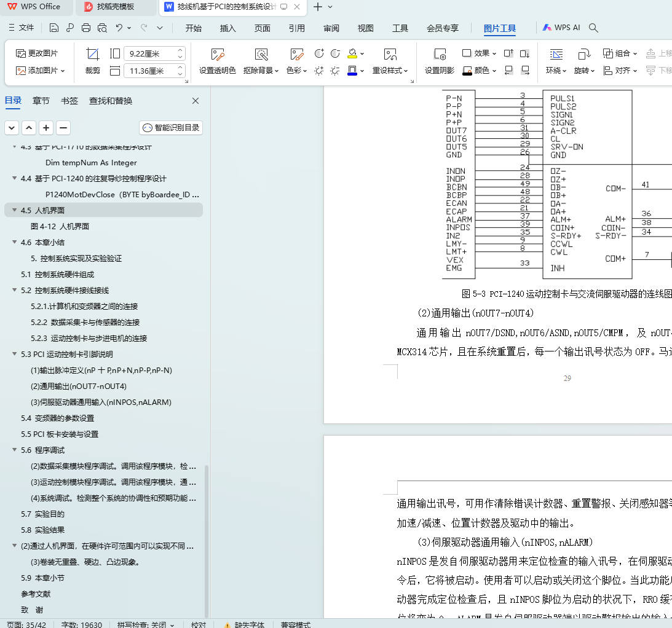Image resolution: width=672 pixels, height=628 pixels.
Task: Click the 智能识别目录 smart detect button
Action: point(171,128)
